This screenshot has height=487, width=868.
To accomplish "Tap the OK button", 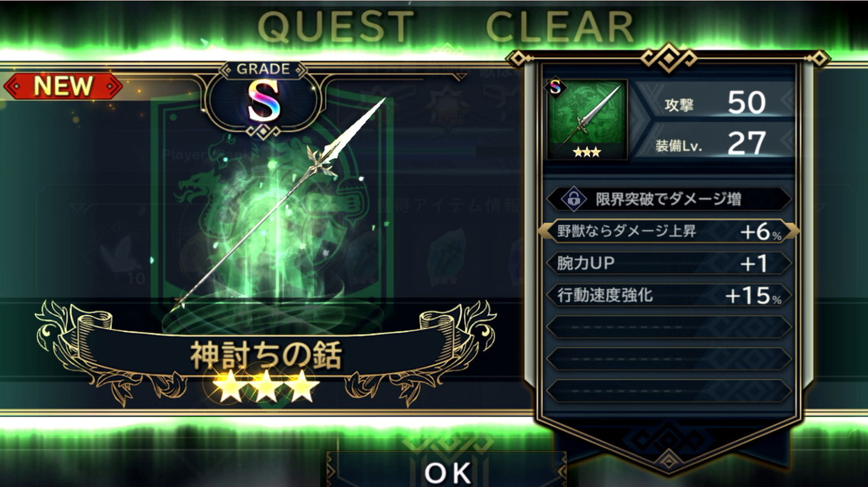I will coord(448,471).
